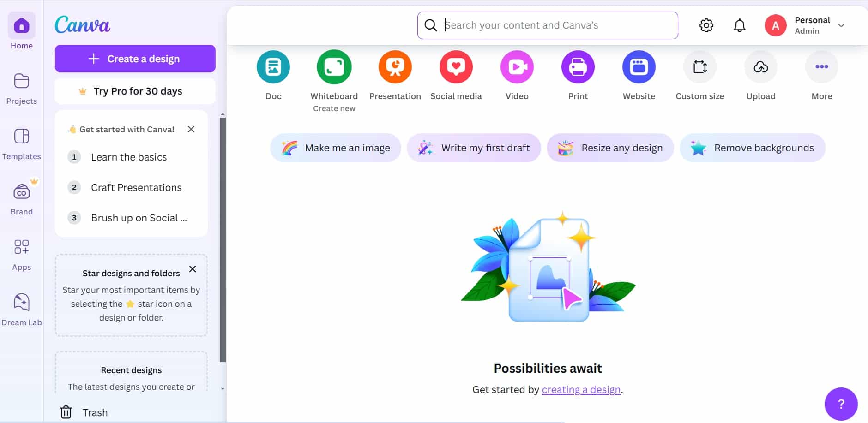Click the Upload cloud icon

pos(760,67)
